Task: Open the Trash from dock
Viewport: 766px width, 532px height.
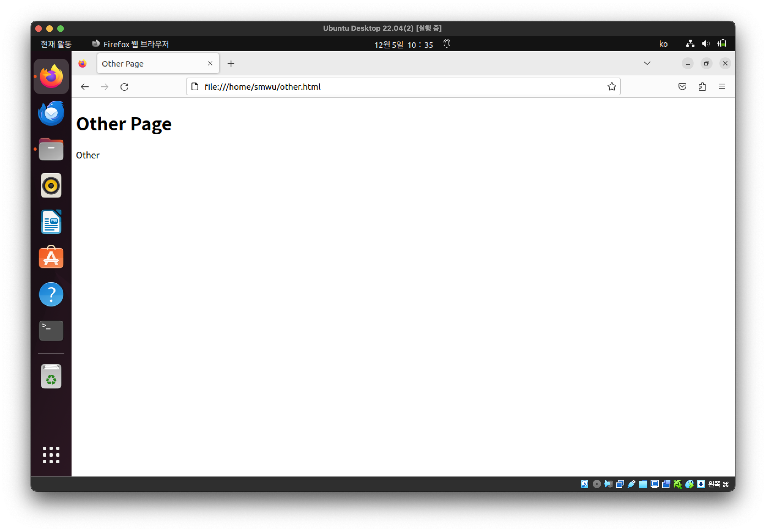Action: coord(51,376)
